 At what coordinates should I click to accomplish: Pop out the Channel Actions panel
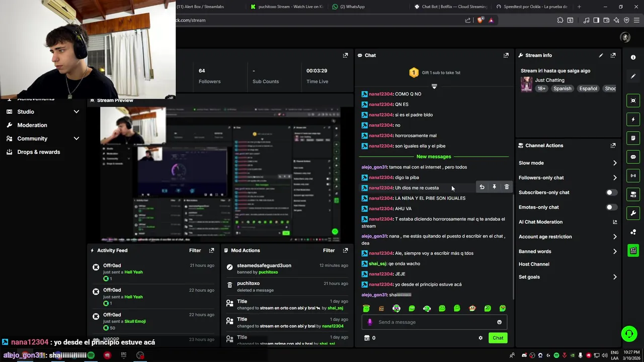pos(613,145)
